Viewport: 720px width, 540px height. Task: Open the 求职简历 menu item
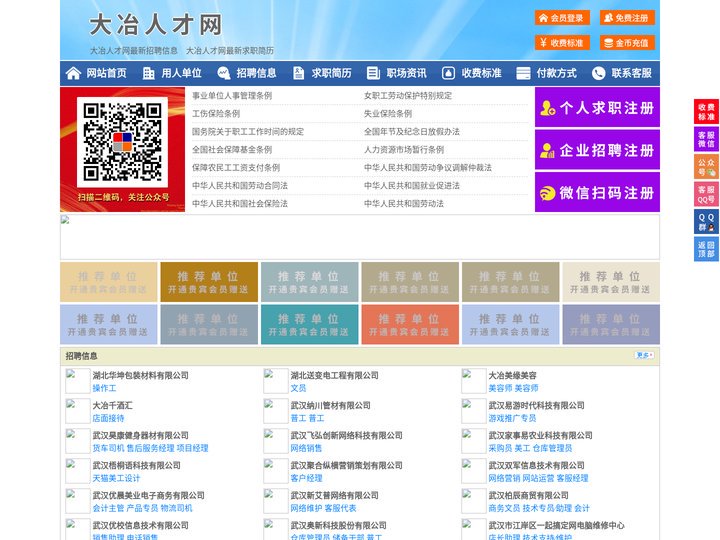pyautogui.click(x=332, y=73)
